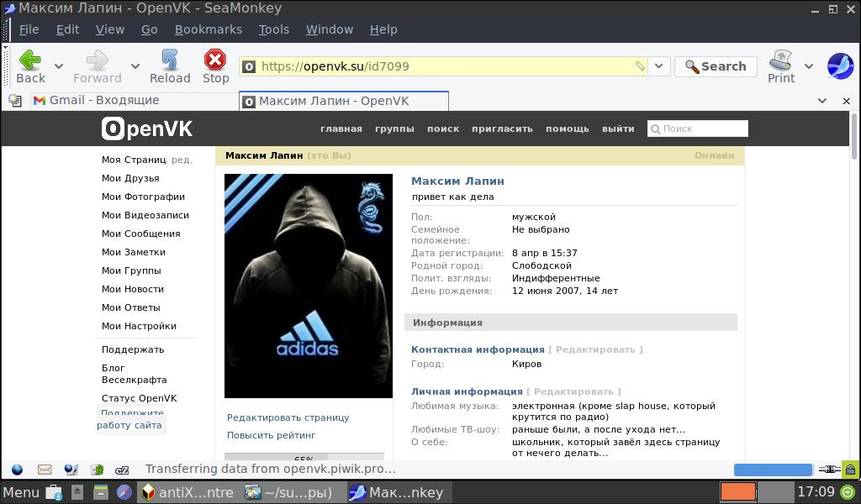
Task: Open the Edit menu
Action: 67,29
